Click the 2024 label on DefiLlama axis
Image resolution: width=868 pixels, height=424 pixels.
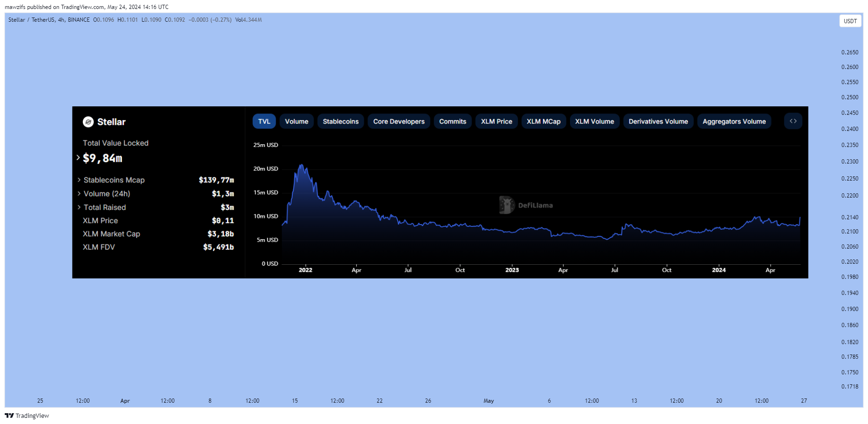pos(719,270)
